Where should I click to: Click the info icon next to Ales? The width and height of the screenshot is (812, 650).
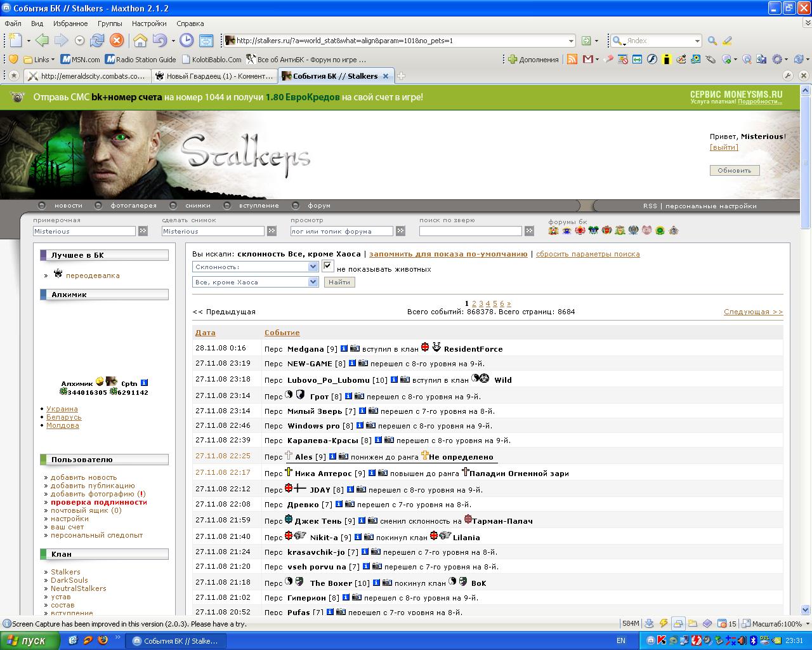332,456
